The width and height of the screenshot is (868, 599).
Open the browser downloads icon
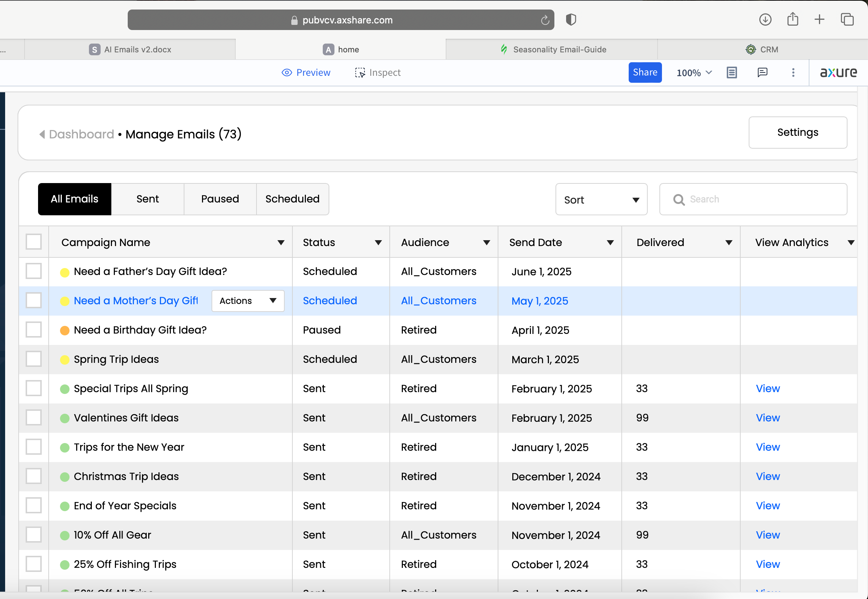pos(765,19)
